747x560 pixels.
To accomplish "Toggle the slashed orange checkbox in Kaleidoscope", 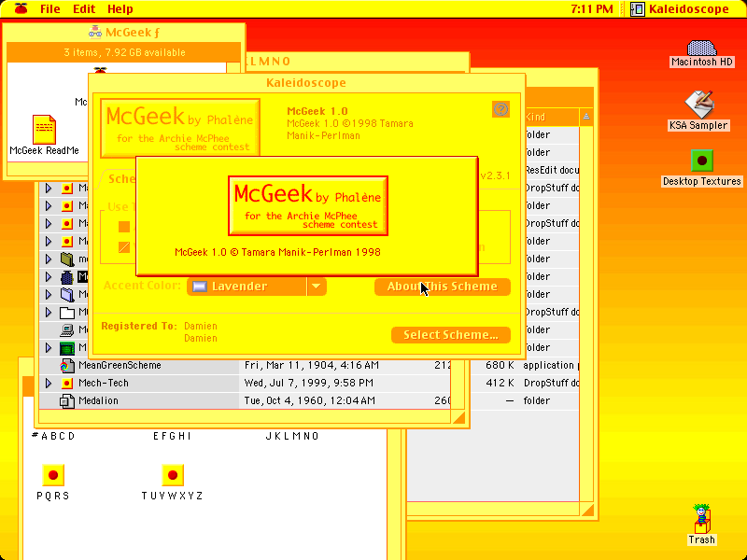I will coord(124,247).
